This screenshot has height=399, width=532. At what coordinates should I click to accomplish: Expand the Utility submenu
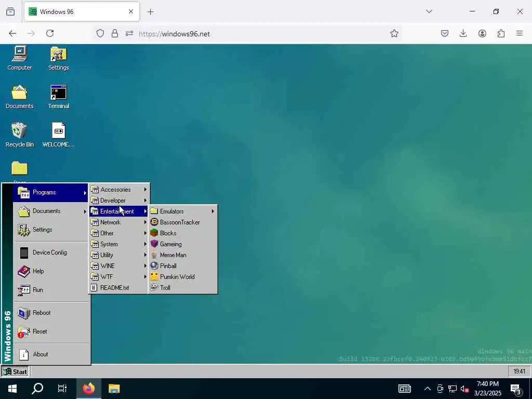tap(119, 255)
